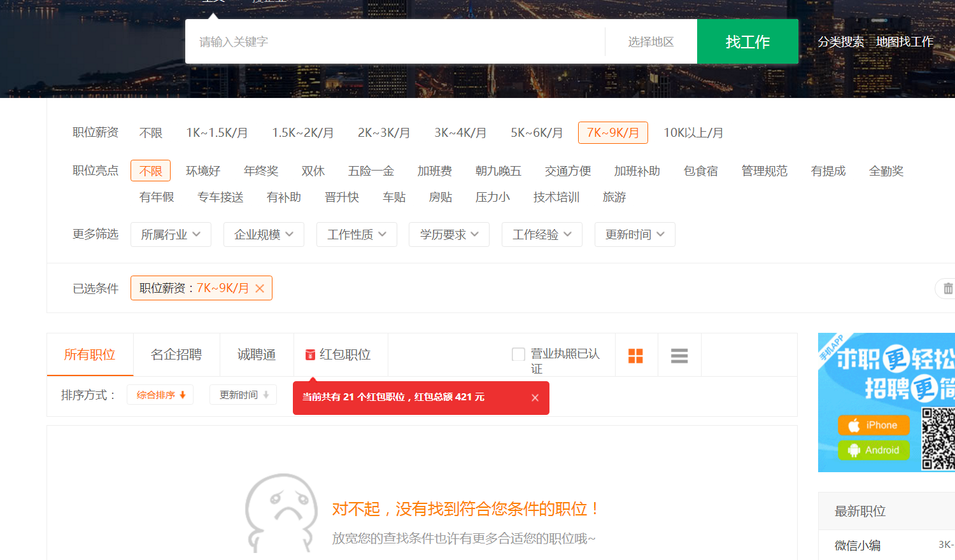Expand the 工作经验 dropdown
Screen dimensions: 955x560
[542, 235]
